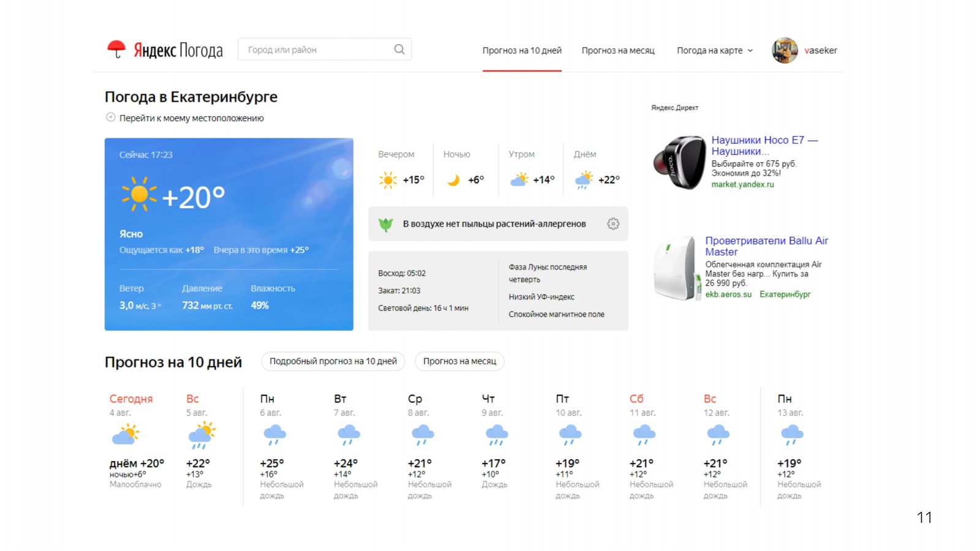Click the current temperature '+20°'

(194, 197)
